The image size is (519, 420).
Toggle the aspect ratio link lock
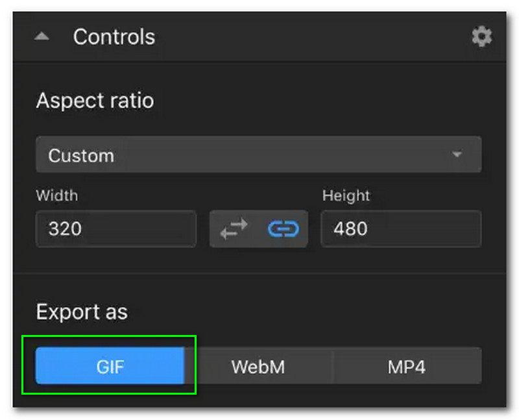click(283, 229)
